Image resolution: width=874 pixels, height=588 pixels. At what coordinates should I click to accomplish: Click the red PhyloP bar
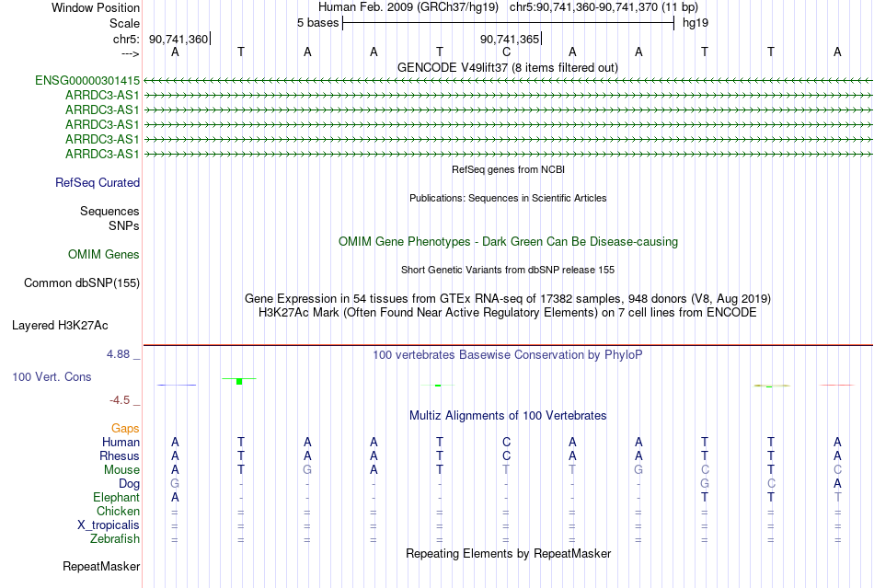pos(837,386)
